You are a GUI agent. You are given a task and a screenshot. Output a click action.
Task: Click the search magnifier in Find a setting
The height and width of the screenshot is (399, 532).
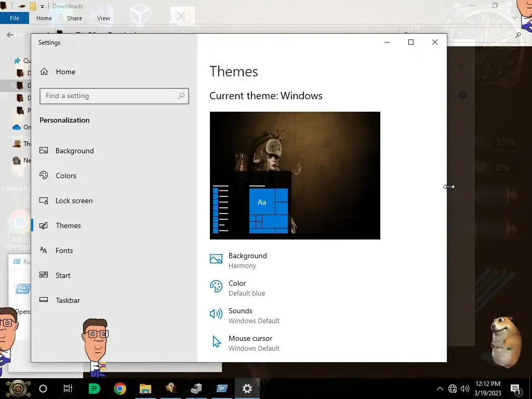click(181, 96)
